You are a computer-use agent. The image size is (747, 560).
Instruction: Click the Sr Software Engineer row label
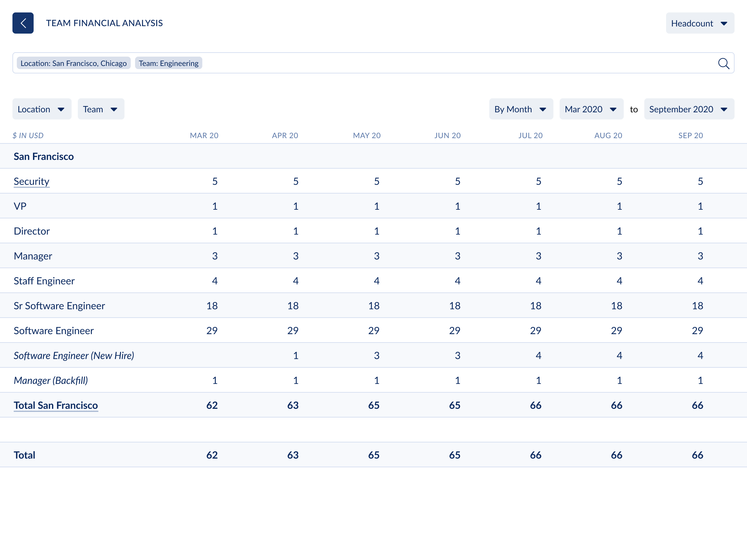click(59, 306)
